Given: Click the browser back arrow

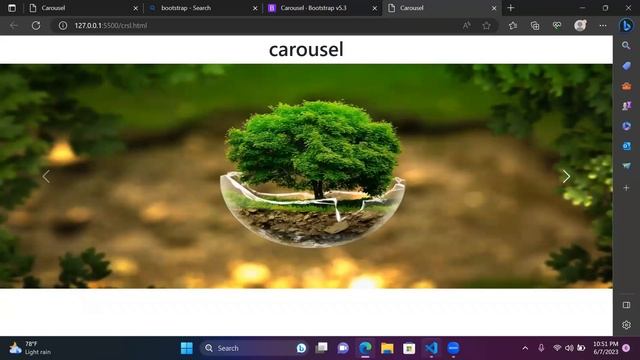Looking at the screenshot, I should [x=14, y=25].
